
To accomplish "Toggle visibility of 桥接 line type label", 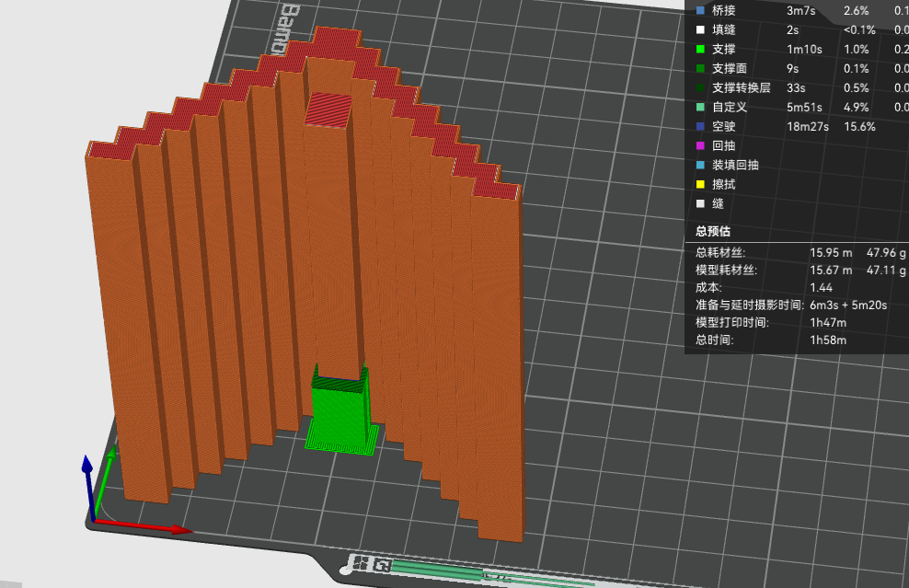I will (723, 10).
